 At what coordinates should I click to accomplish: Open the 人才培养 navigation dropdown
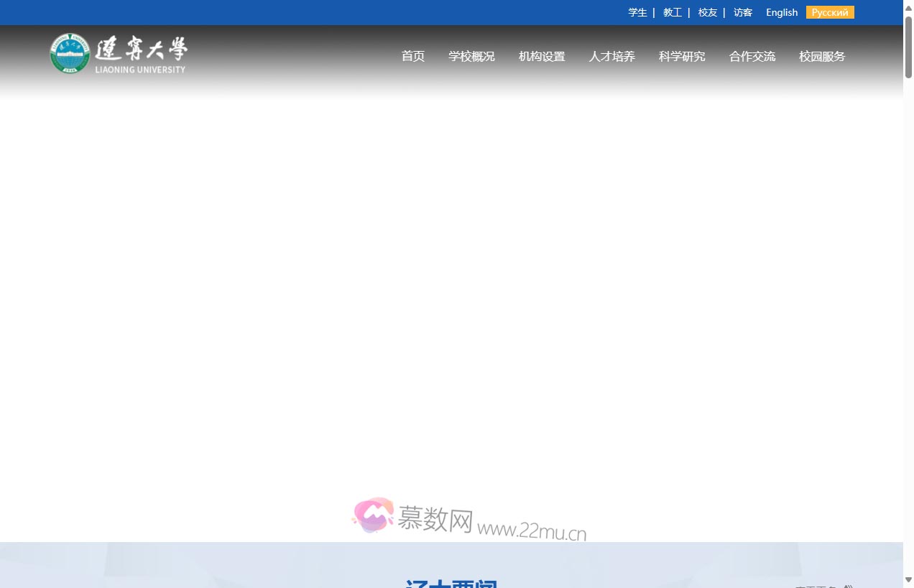(x=611, y=56)
